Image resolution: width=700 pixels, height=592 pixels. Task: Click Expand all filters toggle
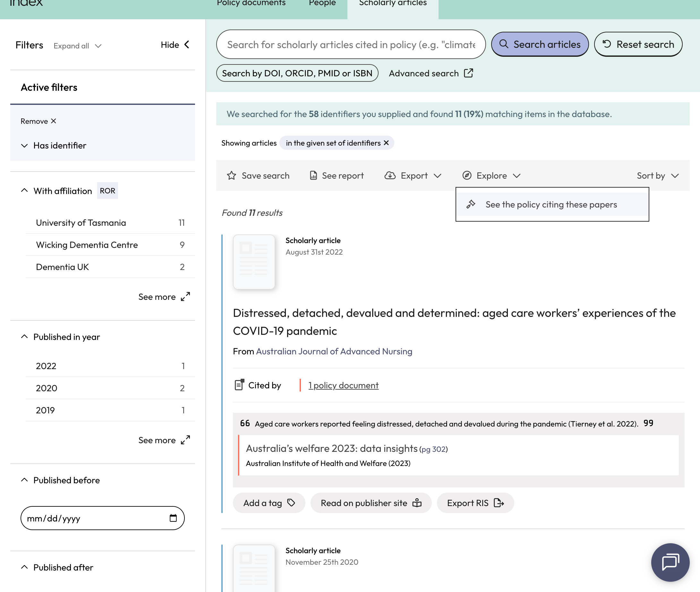click(x=77, y=46)
